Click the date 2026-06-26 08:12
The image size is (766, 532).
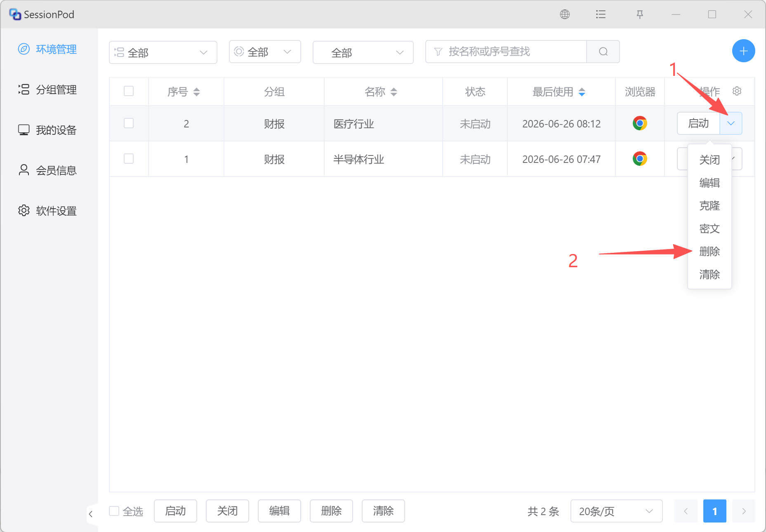tap(561, 124)
